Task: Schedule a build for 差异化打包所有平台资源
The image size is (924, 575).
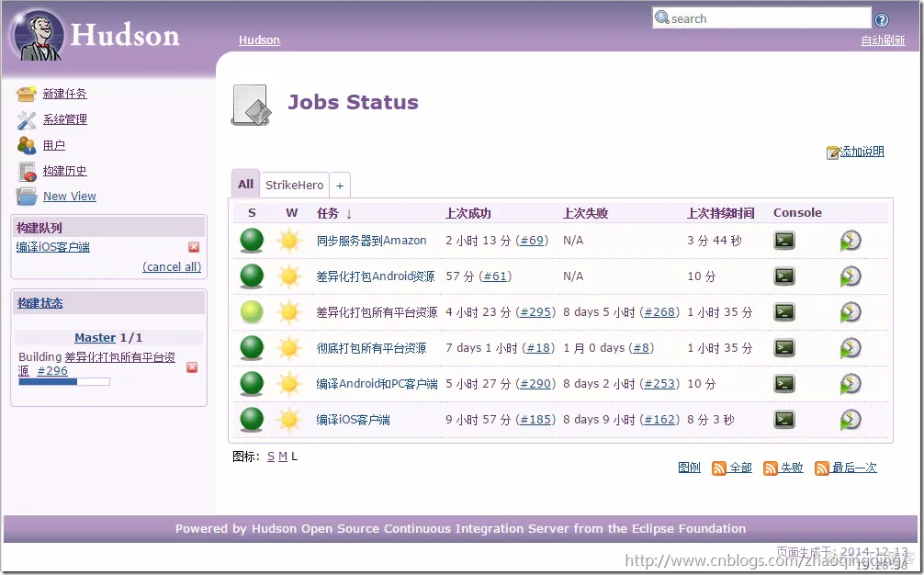Action: pos(851,312)
